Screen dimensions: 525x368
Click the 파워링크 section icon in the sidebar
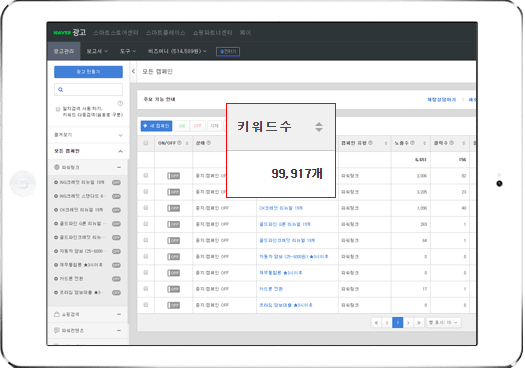click(57, 167)
